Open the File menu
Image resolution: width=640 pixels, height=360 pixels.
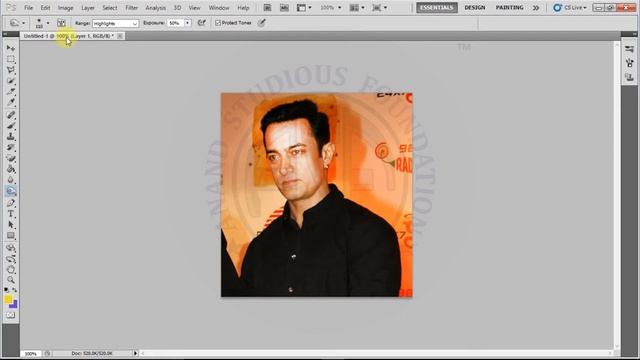(x=29, y=8)
